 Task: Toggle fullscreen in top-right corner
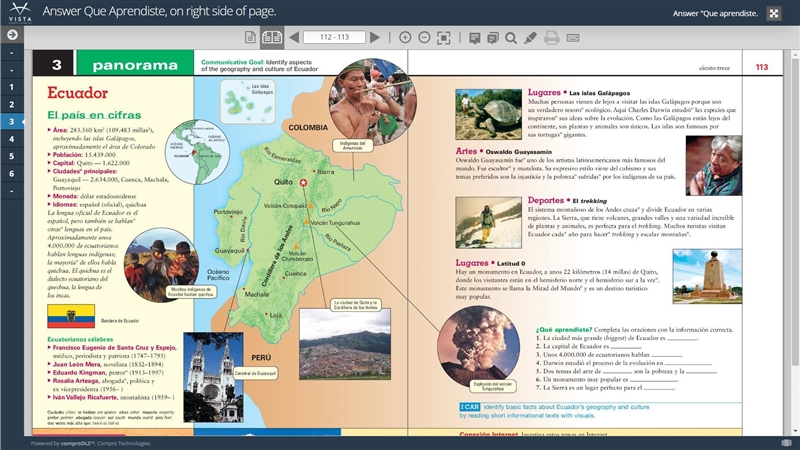tap(773, 13)
